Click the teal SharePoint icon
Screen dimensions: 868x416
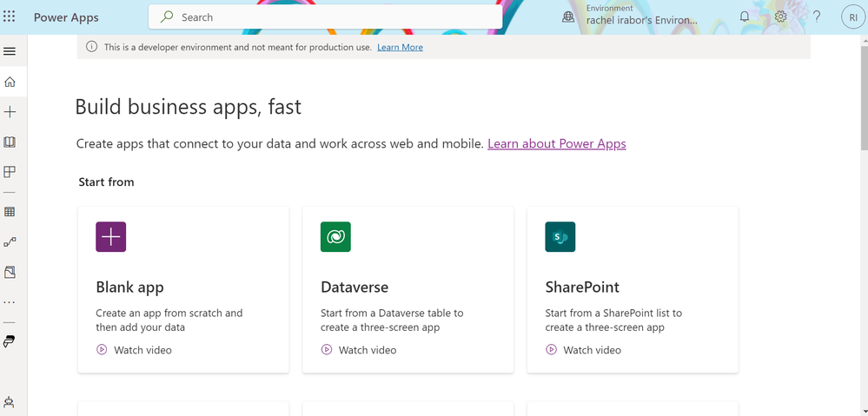560,237
